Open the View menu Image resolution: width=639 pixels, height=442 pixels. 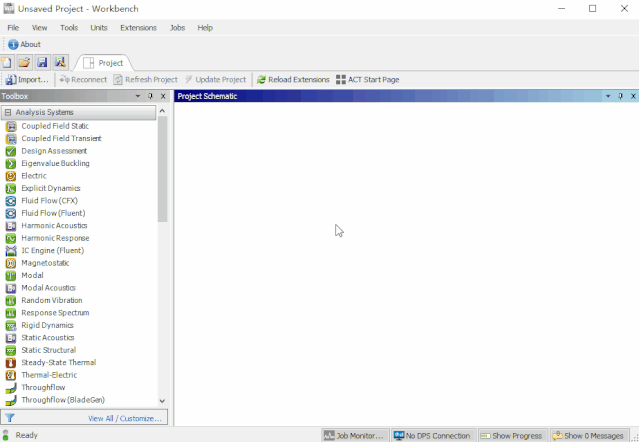40,28
